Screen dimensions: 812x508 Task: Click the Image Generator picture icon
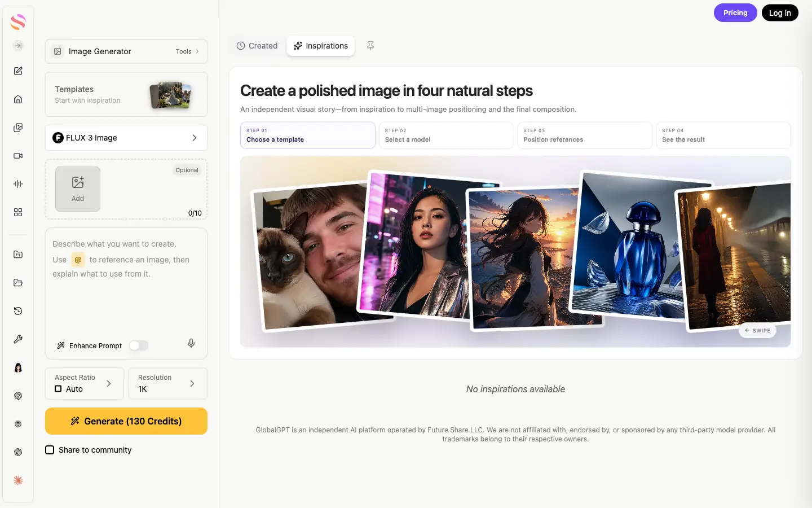click(58, 51)
